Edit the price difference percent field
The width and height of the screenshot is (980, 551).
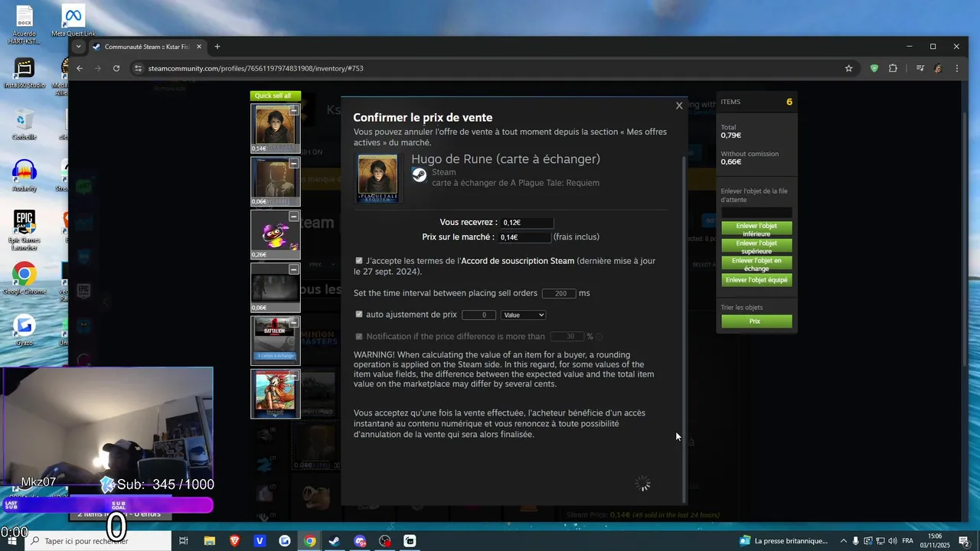pyautogui.click(x=567, y=337)
